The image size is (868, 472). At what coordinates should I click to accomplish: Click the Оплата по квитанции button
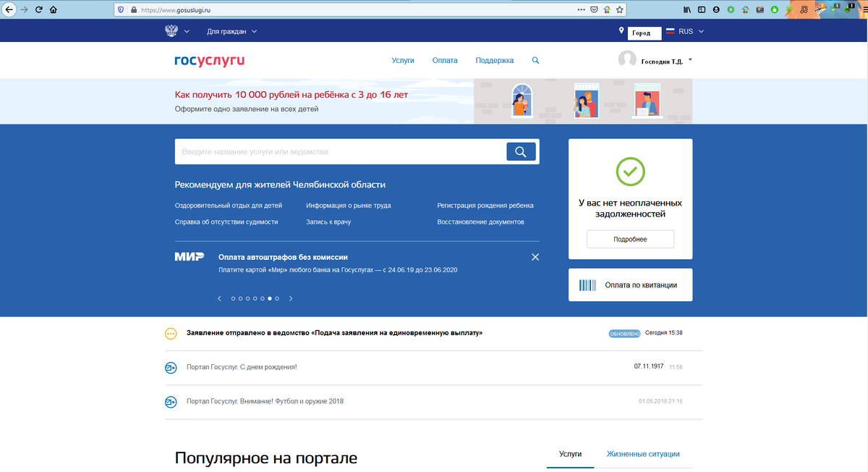tap(630, 285)
